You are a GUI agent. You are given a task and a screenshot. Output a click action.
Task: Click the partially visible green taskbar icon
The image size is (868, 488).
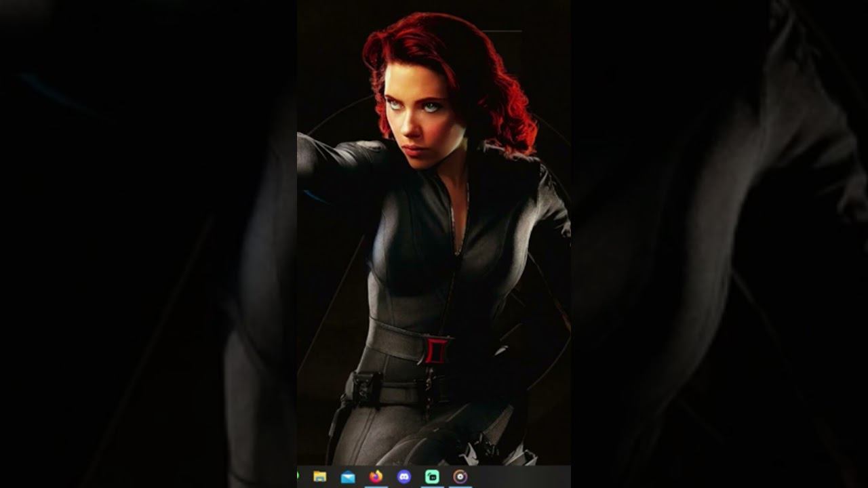pos(299,476)
